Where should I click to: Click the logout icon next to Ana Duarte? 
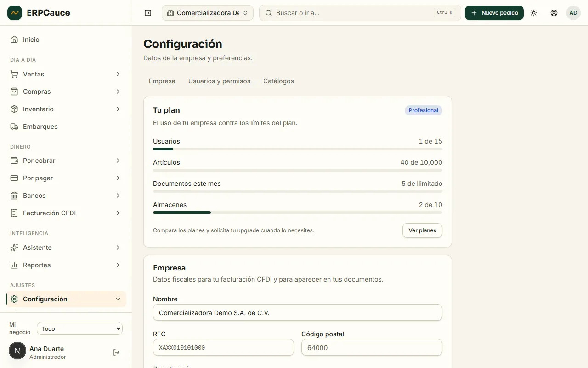click(x=116, y=352)
